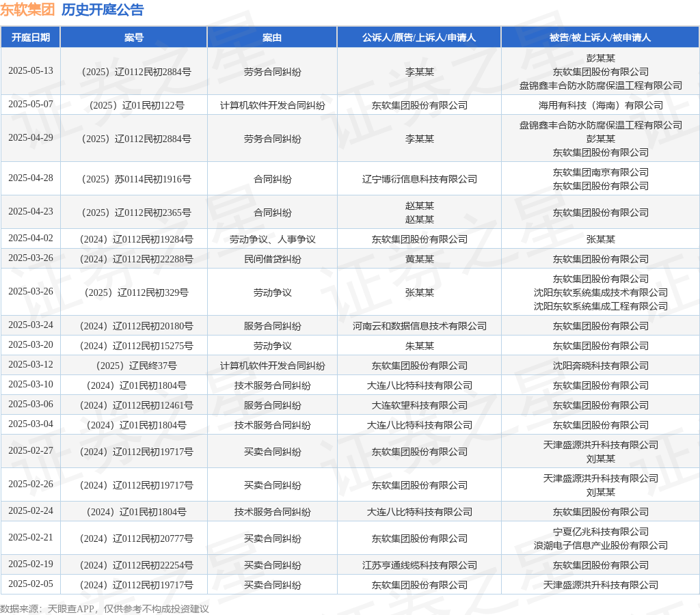Image resolution: width=700 pixels, height=615 pixels.
Task: Click plaintiff 河南云和数据信息技术有限公司
Action: coord(419,326)
